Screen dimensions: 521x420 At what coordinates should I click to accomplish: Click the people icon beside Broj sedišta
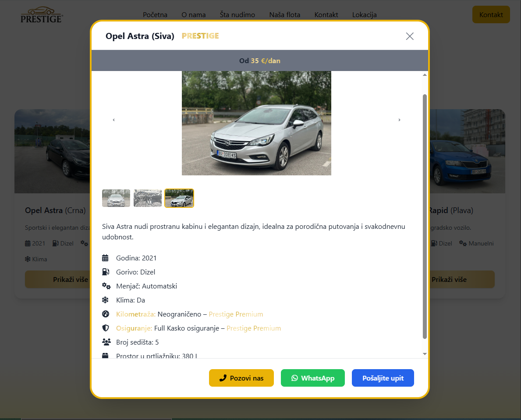tap(106, 342)
